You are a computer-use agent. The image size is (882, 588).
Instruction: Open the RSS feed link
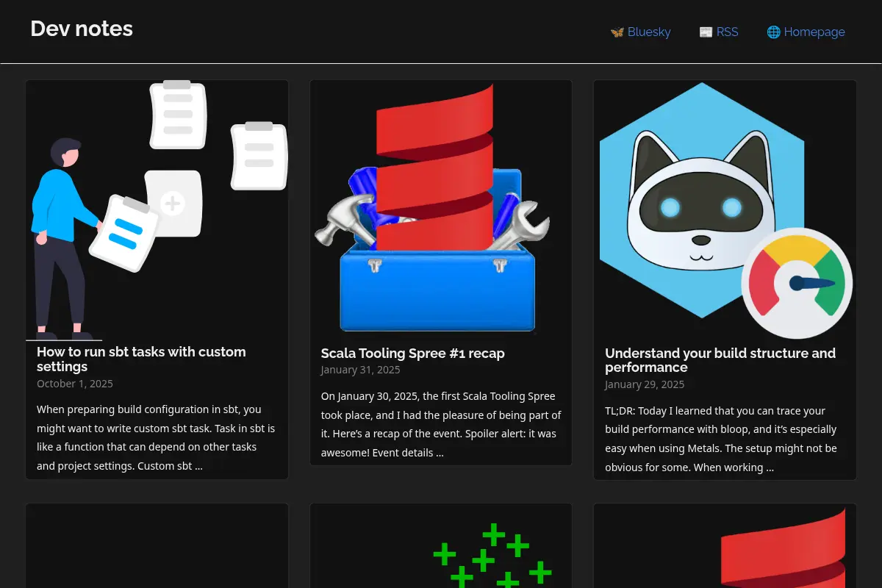[718, 32]
